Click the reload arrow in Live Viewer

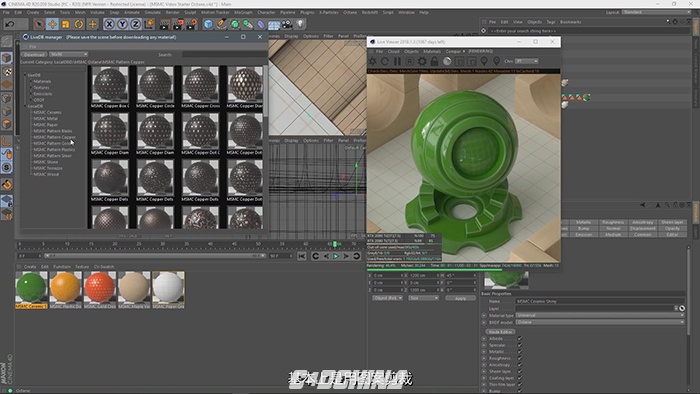pos(385,62)
